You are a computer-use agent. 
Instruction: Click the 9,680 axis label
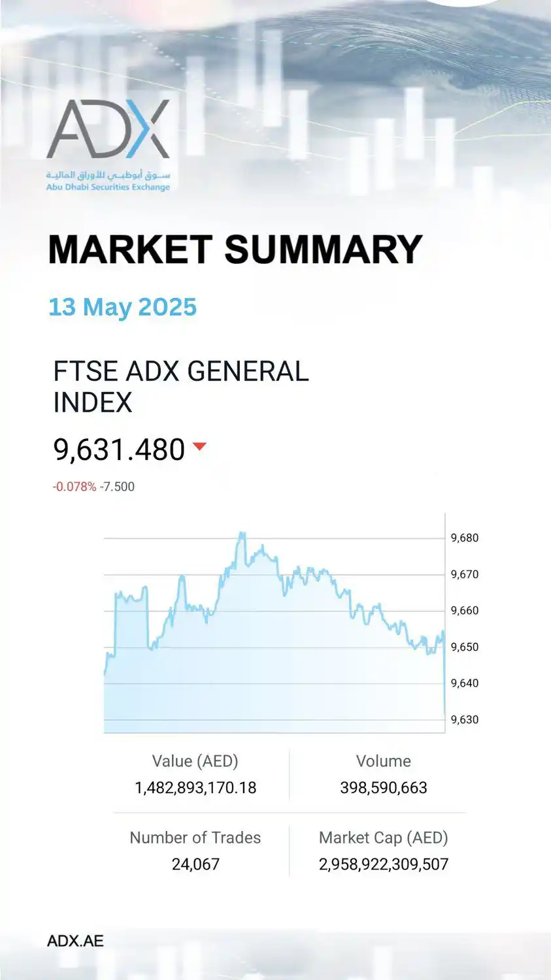coord(465,538)
